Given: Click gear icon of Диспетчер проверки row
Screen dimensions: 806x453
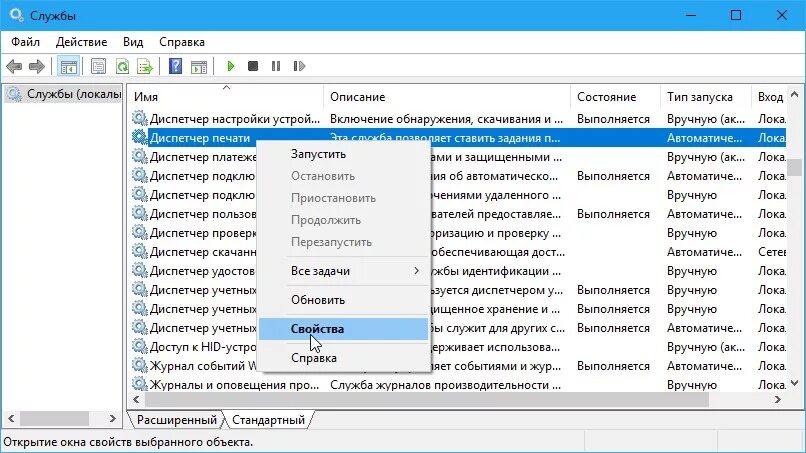Looking at the screenshot, I should click(x=139, y=232).
